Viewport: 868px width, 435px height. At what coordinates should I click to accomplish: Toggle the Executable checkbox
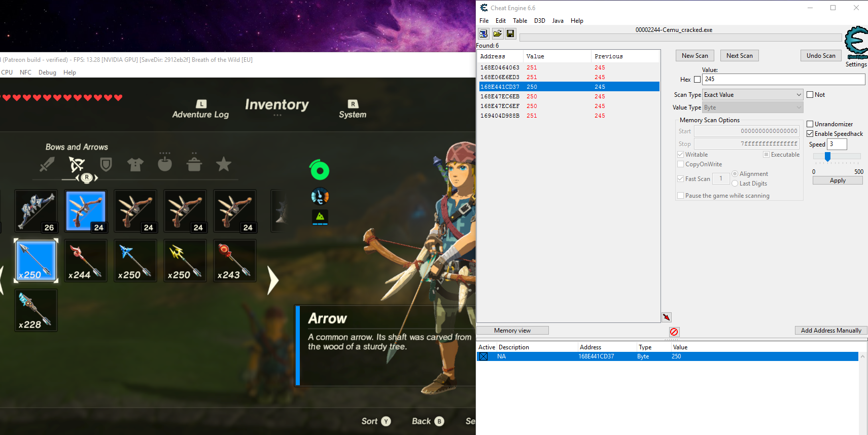pos(767,155)
